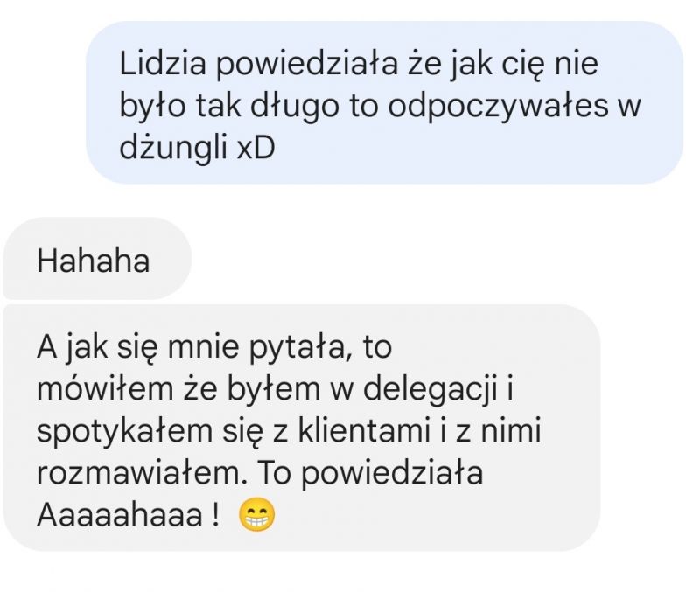Click "Aaaaahaaa !" text in the last bubble
The image size is (700, 592).
128,516
